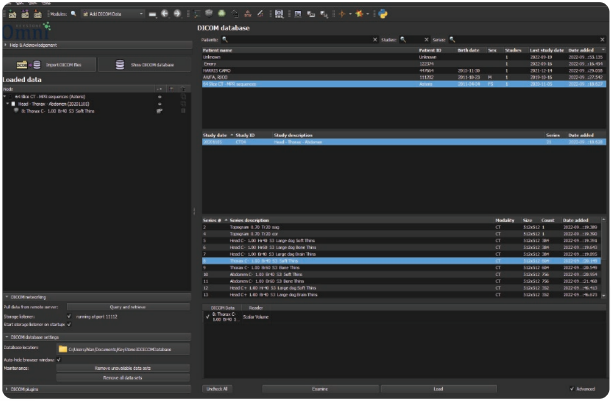
Task: Uncheck Auto-hide browser window
Action: tap(59, 358)
